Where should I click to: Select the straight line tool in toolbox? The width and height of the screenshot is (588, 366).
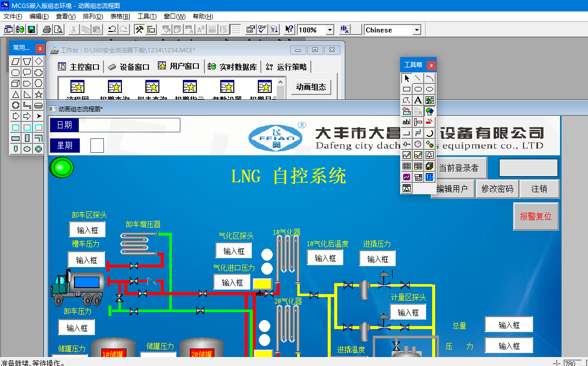pos(418,78)
